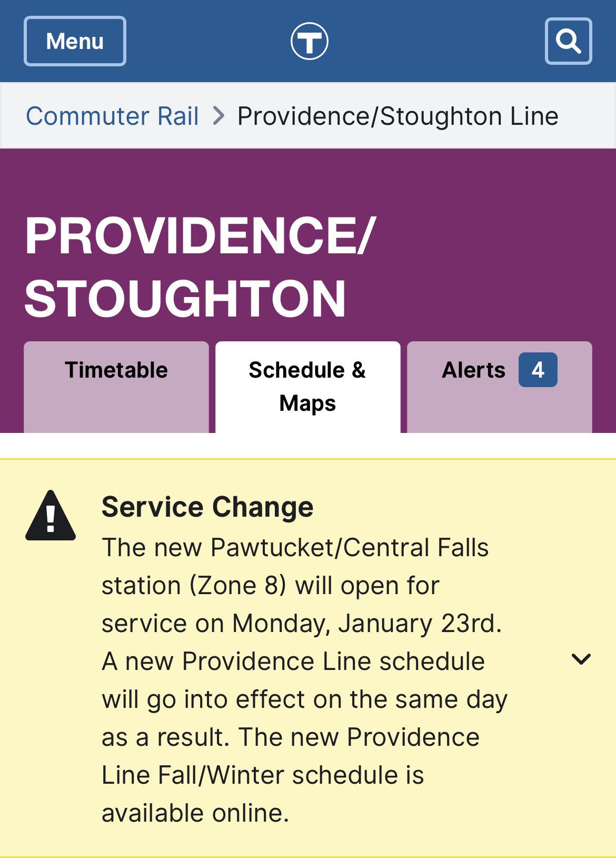Viewport: 616px width, 858px height.
Task: Click the Providence/Stoughton Line breadcrumb
Action: (398, 116)
